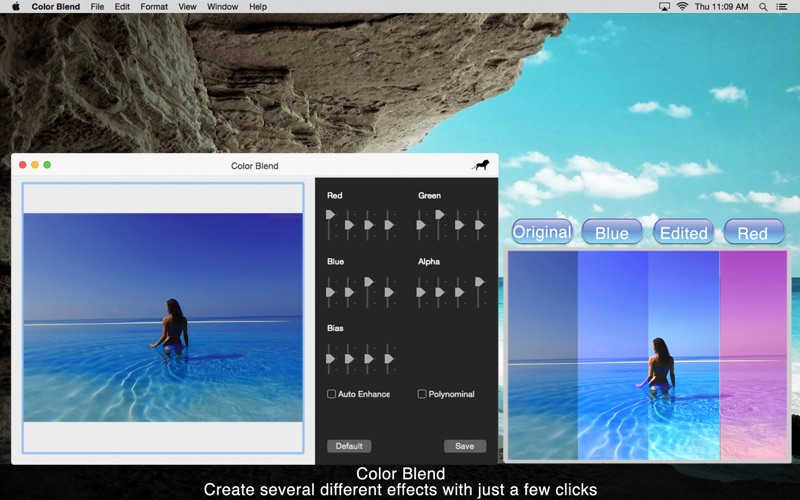Click the Blue pill label
The image size is (800, 500).
(x=612, y=232)
